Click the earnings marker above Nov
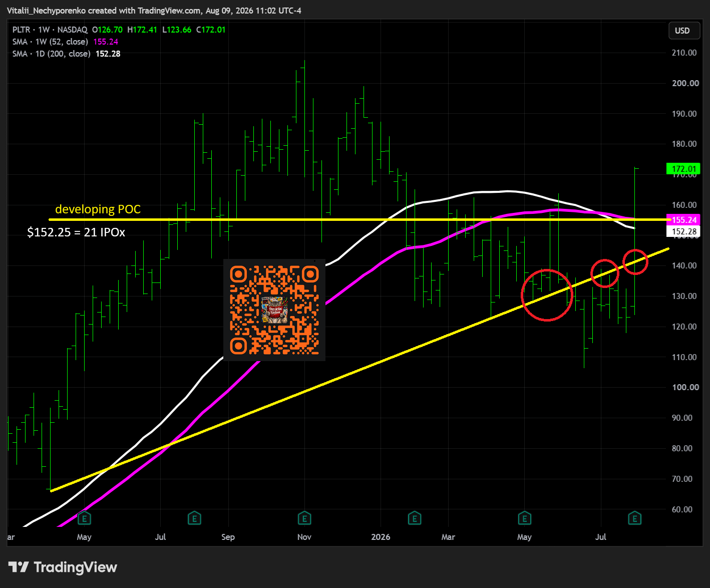Screen dimensions: 710x588 [x=304, y=518]
